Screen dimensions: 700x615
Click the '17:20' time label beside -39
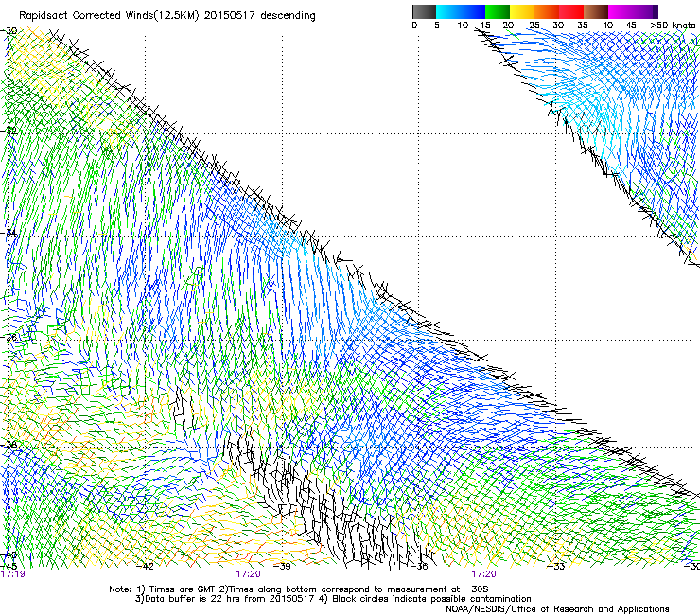click(248, 574)
